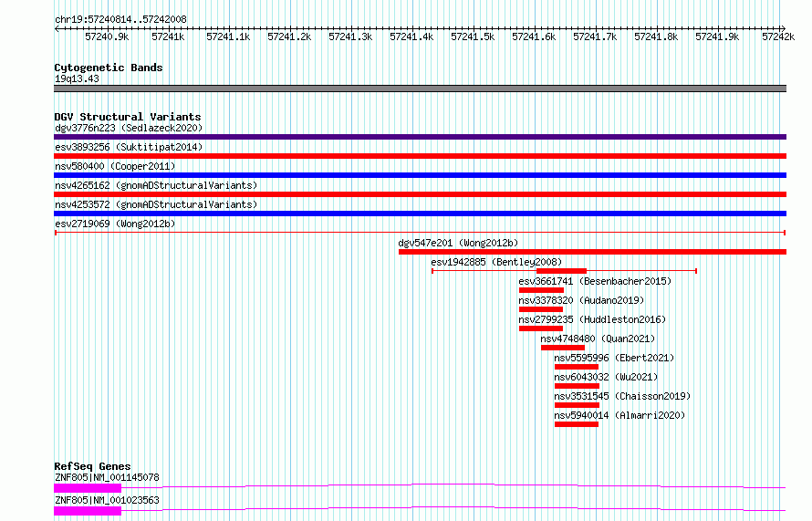Click esv3661741 (Besenbacher2015) label
812x521 pixels.
(x=595, y=281)
